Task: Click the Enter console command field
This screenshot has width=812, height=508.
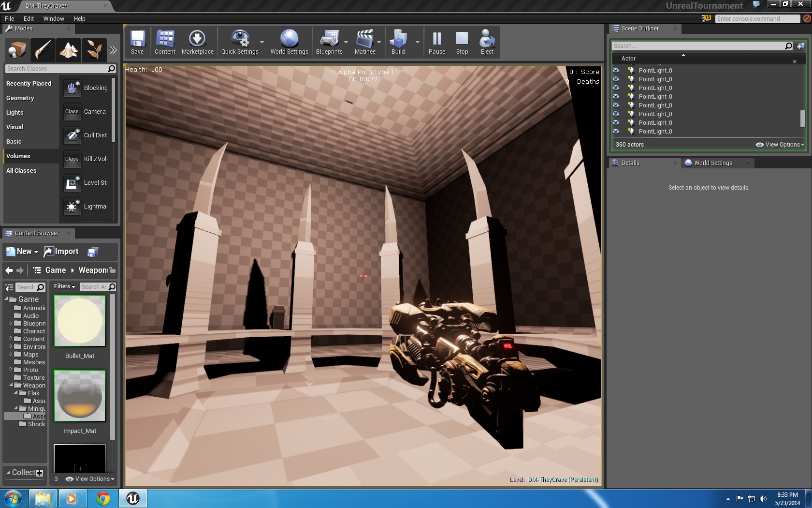Action: click(757, 19)
